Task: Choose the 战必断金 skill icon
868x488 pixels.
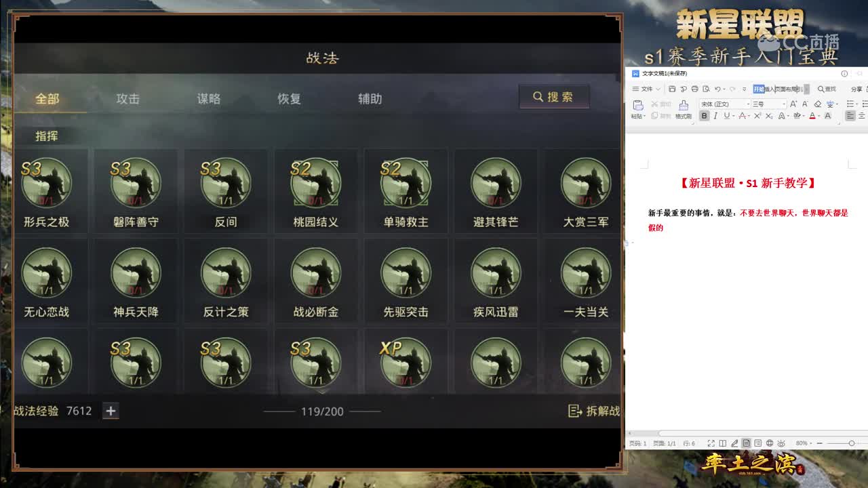Action: point(316,273)
